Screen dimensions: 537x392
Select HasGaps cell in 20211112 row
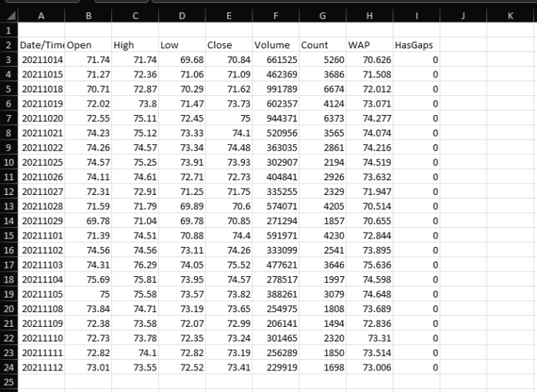tap(417, 367)
